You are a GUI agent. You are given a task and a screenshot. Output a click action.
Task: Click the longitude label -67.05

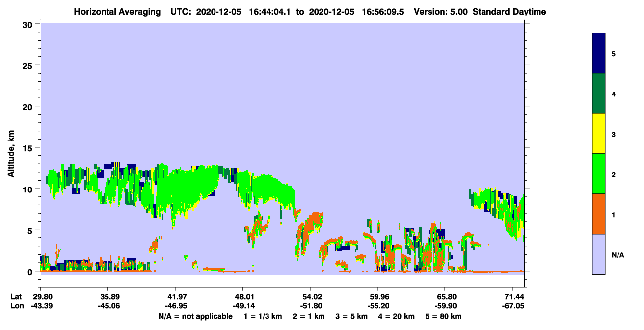(x=513, y=306)
